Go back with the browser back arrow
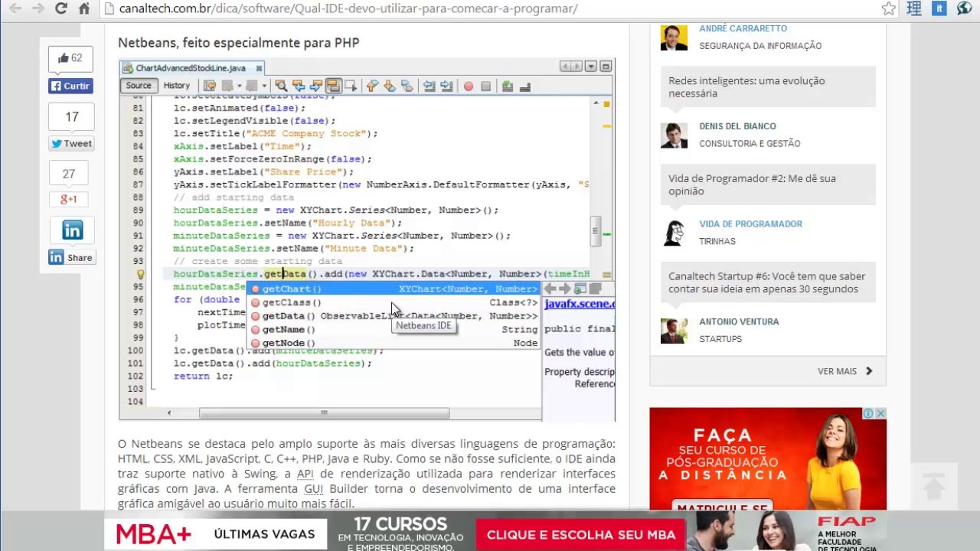The image size is (980, 551). (x=15, y=9)
